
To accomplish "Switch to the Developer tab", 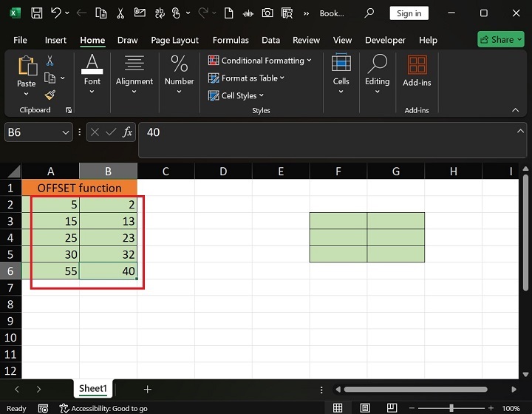I will [385, 40].
